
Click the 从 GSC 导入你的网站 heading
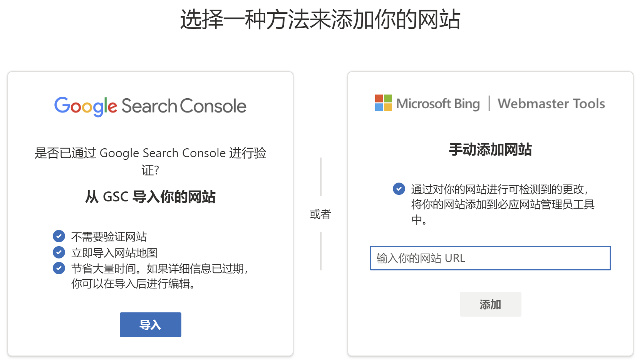point(151,197)
